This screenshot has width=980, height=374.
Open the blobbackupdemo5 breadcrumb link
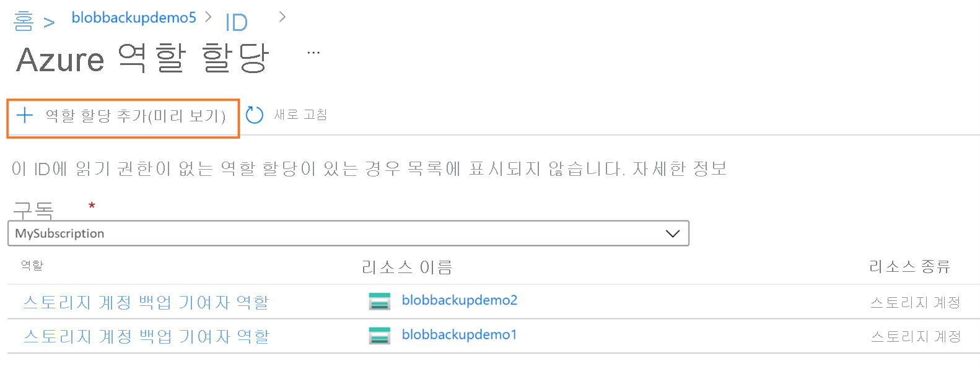point(134,17)
